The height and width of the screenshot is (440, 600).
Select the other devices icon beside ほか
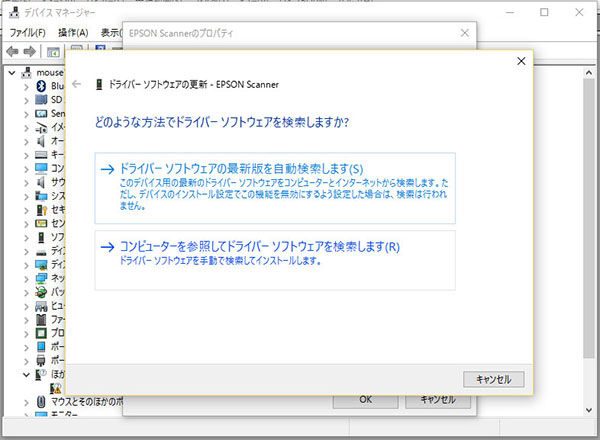(x=41, y=374)
